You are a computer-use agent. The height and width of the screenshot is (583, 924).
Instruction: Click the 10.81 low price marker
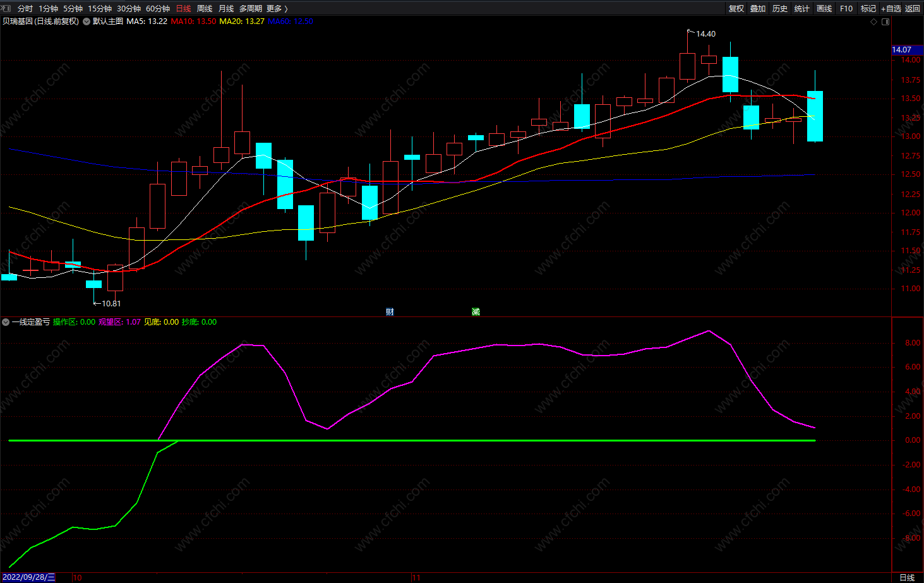(x=111, y=304)
